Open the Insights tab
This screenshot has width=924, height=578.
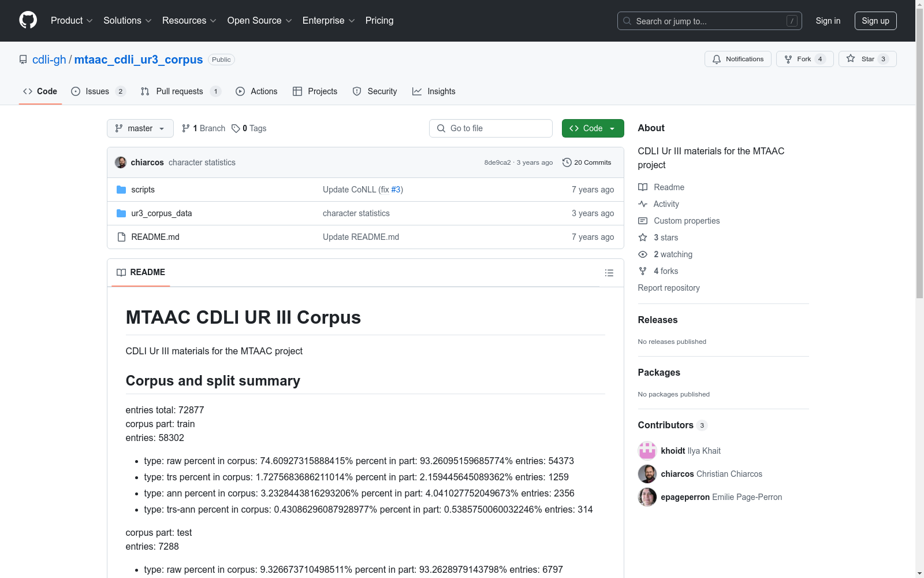(434, 91)
